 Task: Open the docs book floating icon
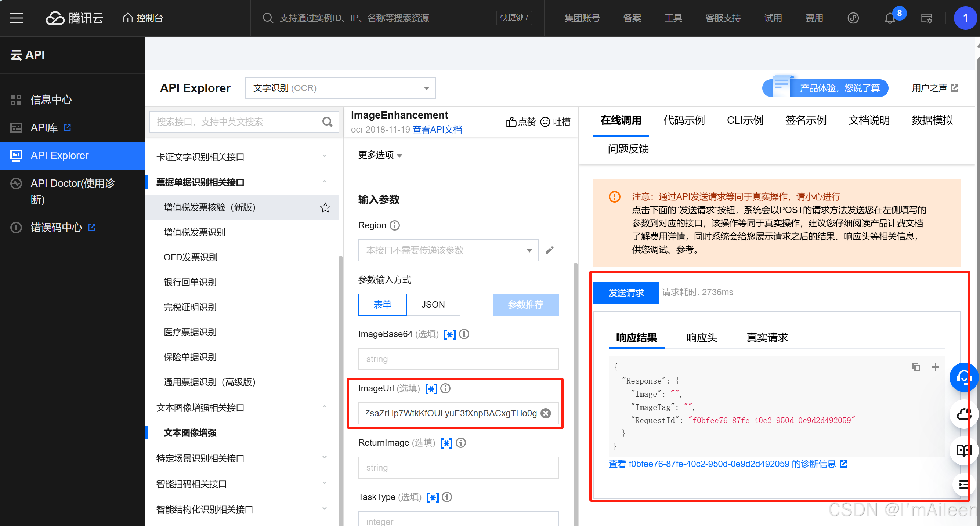coord(963,451)
